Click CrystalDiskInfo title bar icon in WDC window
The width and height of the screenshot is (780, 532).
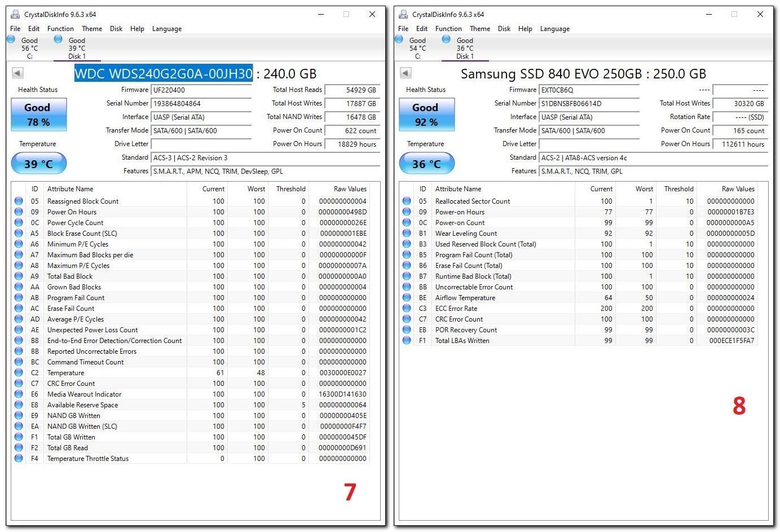coord(15,14)
